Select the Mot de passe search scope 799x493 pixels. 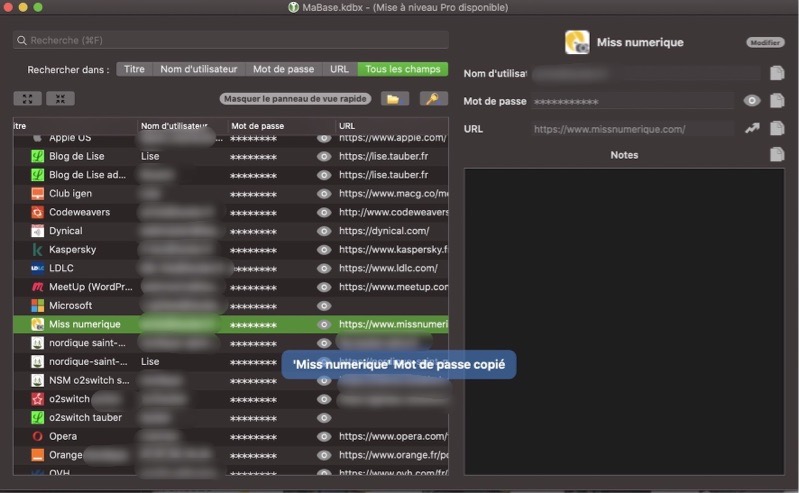pyautogui.click(x=283, y=69)
